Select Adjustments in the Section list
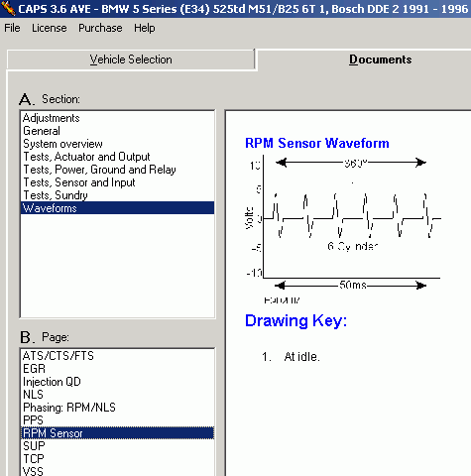The width and height of the screenshot is (471, 476). (117, 118)
